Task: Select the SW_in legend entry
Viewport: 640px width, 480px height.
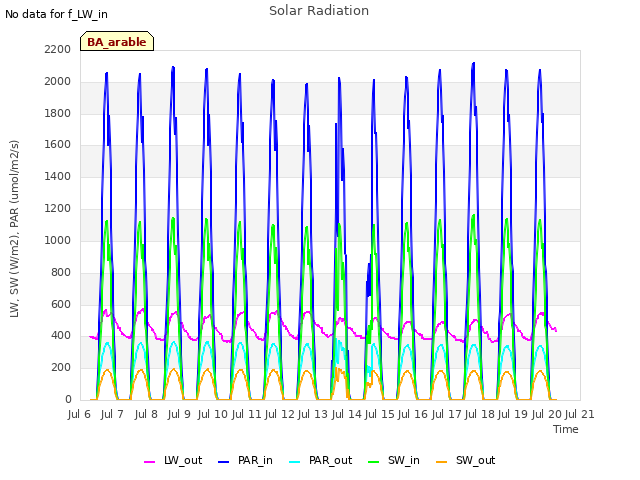Action: click(x=393, y=460)
